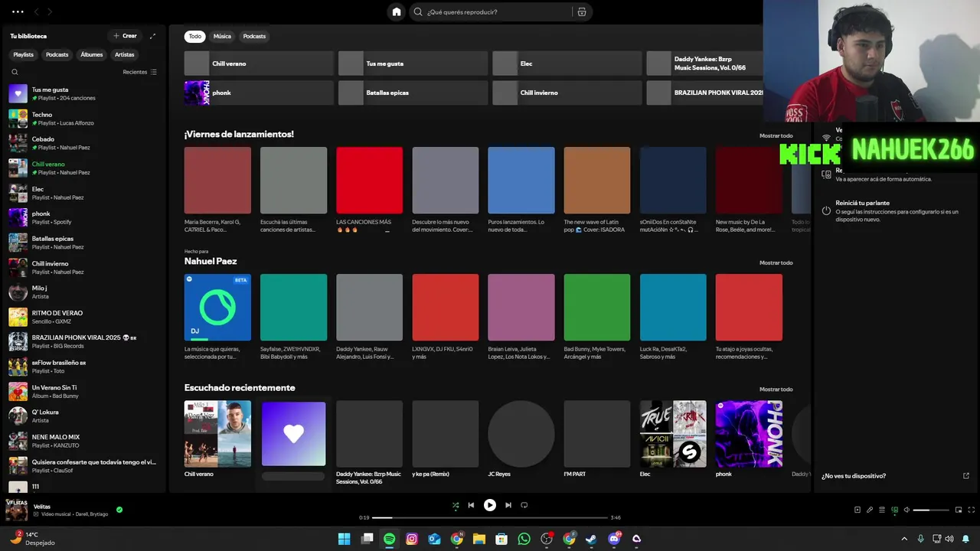
Task: Toggle the Now Playing view icon
Action: click(x=857, y=510)
